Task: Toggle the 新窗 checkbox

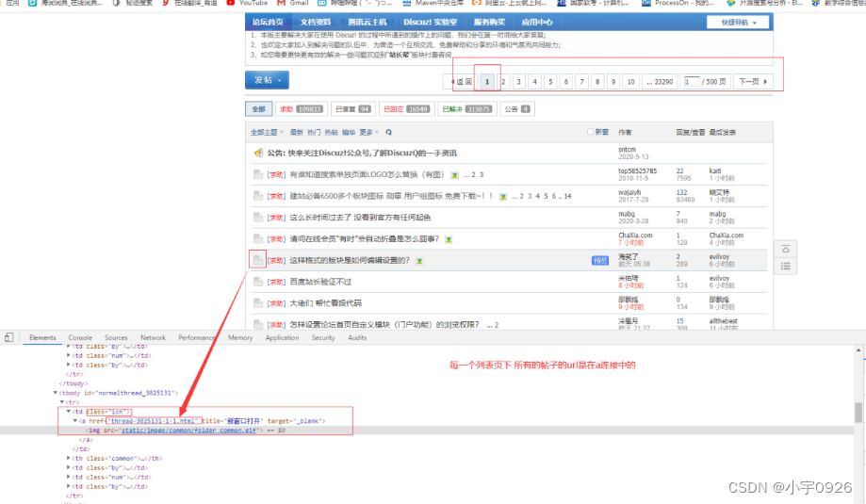Action: tap(590, 132)
